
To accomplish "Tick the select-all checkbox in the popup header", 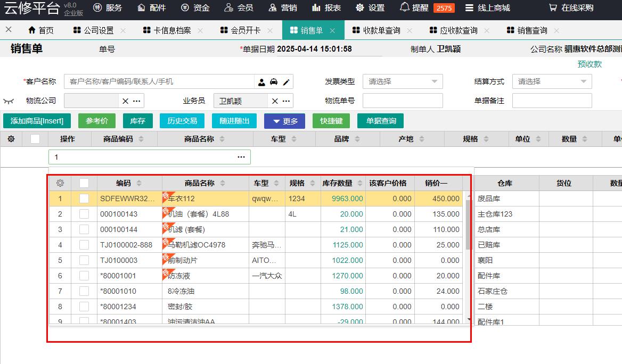I will point(84,183).
